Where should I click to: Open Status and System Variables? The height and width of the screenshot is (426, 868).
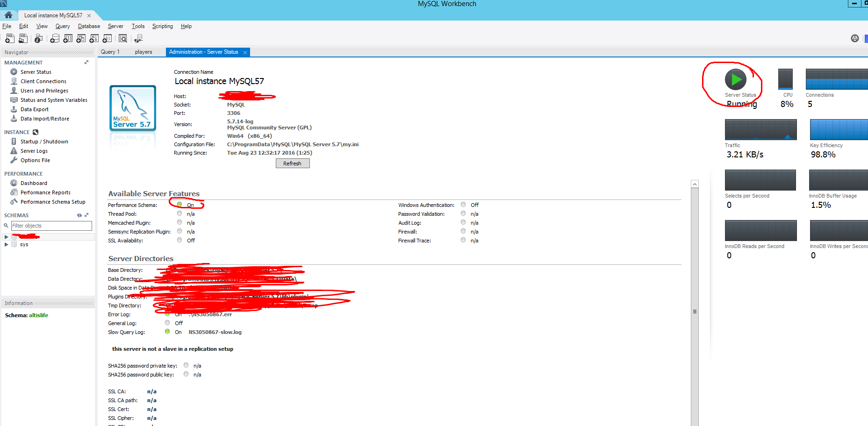(54, 100)
